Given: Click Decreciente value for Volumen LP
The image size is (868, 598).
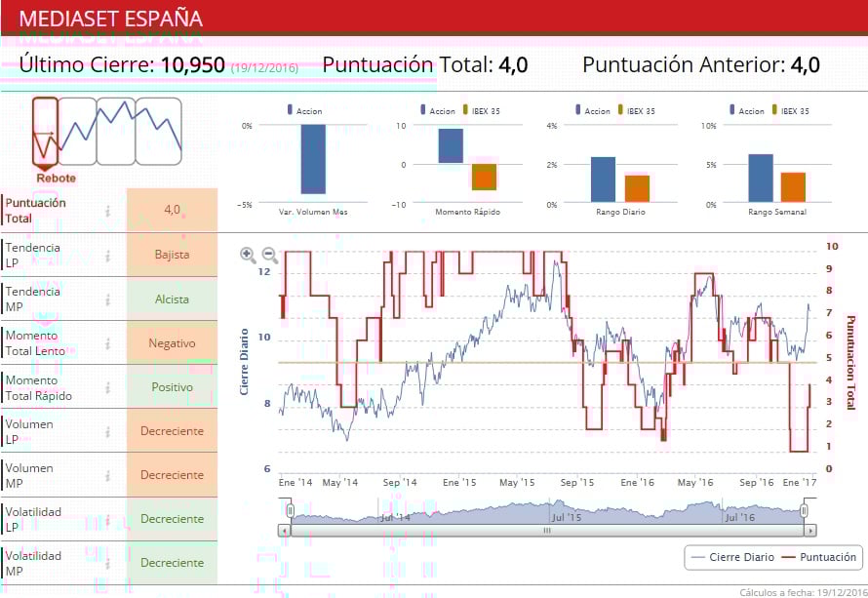Looking at the screenshot, I should point(173,431).
